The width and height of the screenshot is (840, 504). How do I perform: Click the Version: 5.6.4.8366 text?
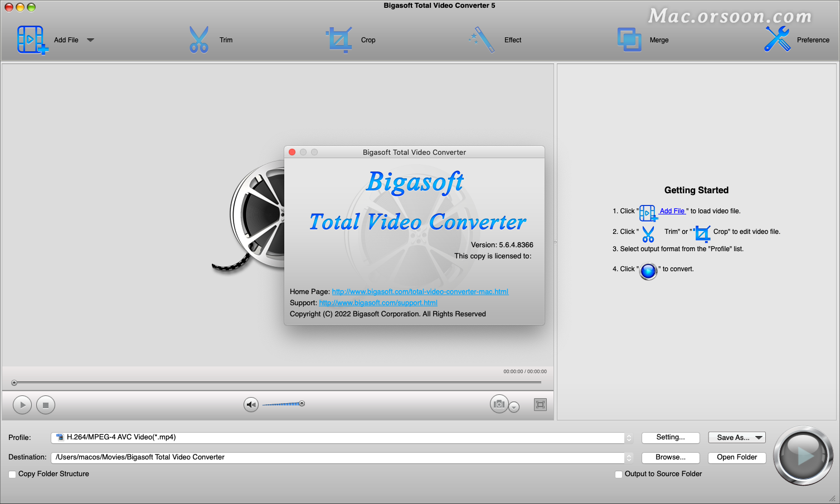pyautogui.click(x=502, y=245)
